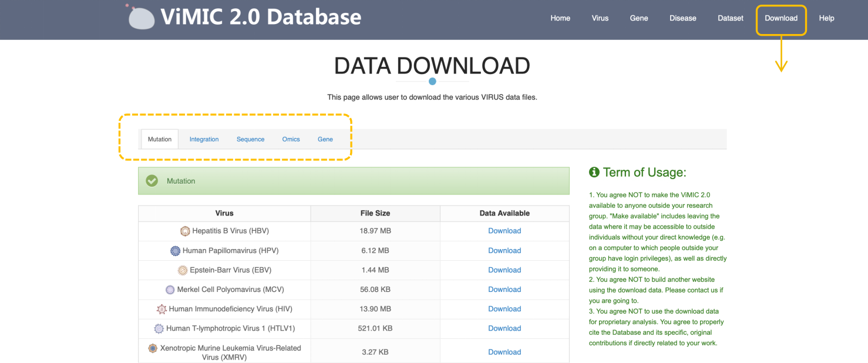The height and width of the screenshot is (363, 868).
Task: Open the Help page
Action: (x=826, y=18)
